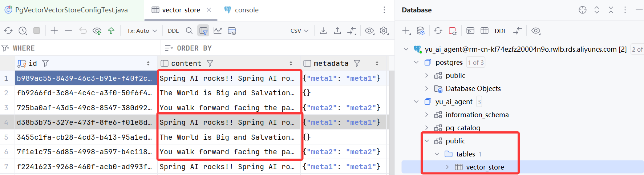This screenshot has height=175, width=644.
Task: Open data source properties icon
Action: coord(421,31)
